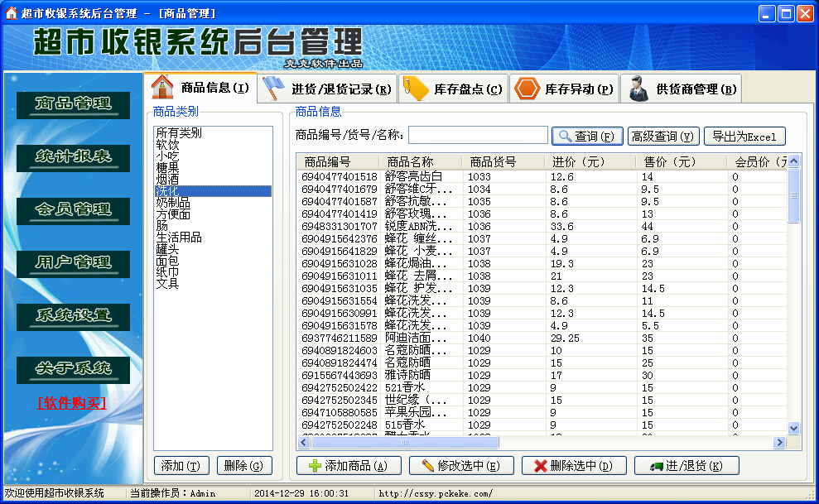The height and width of the screenshot is (504, 819).
Task: Click the orange tag icon on 库存盘点 tab
Action: [415, 89]
